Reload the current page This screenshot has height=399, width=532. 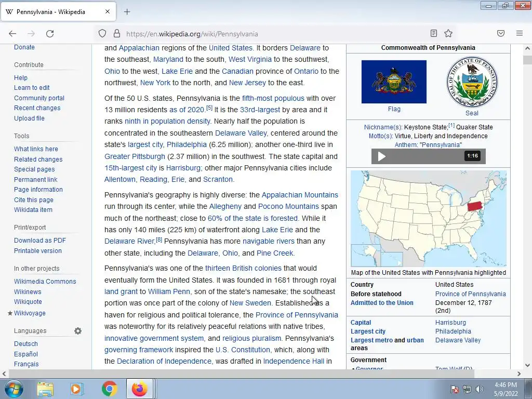pos(50,34)
